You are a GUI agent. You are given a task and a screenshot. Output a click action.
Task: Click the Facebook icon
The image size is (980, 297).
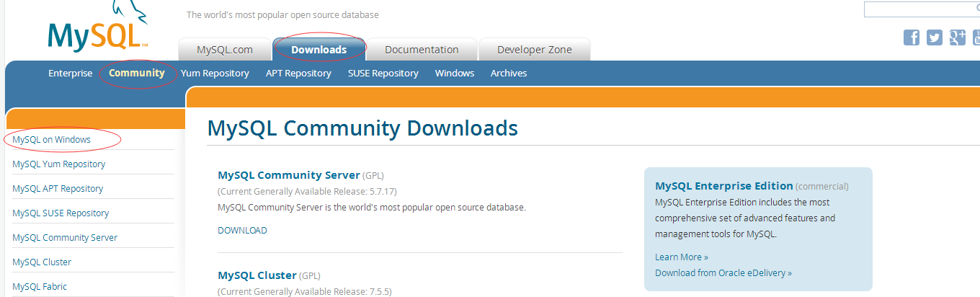pos(912,38)
